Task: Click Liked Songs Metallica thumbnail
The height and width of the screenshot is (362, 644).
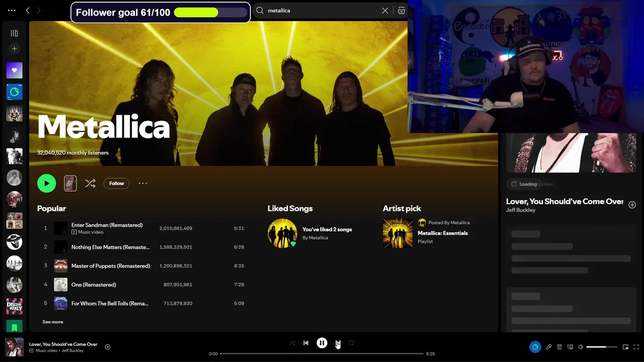Action: pos(282,233)
